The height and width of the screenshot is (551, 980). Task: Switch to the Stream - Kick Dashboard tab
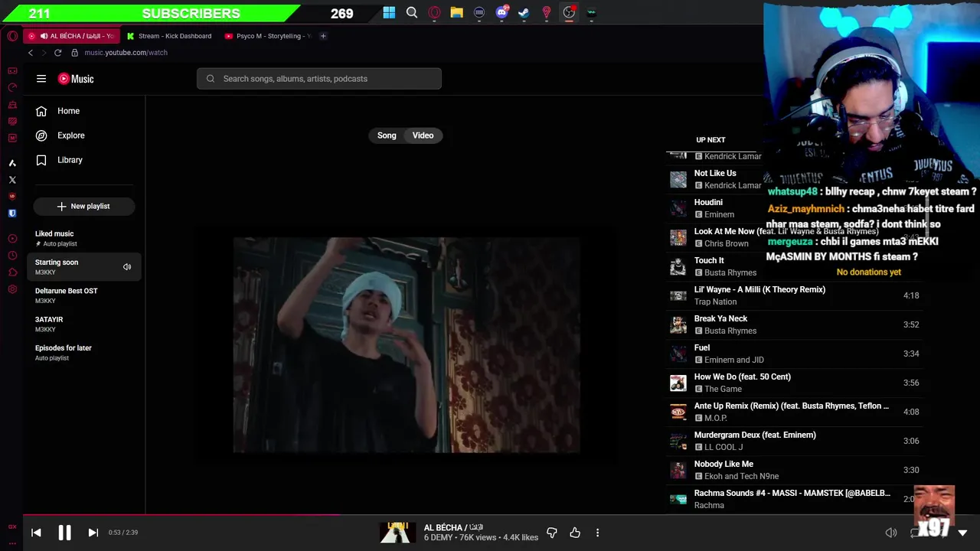pyautogui.click(x=170, y=36)
